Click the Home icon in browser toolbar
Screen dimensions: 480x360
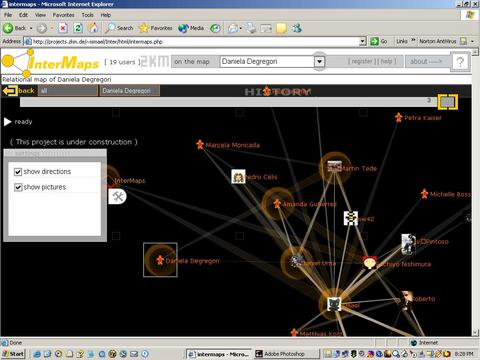(93, 28)
